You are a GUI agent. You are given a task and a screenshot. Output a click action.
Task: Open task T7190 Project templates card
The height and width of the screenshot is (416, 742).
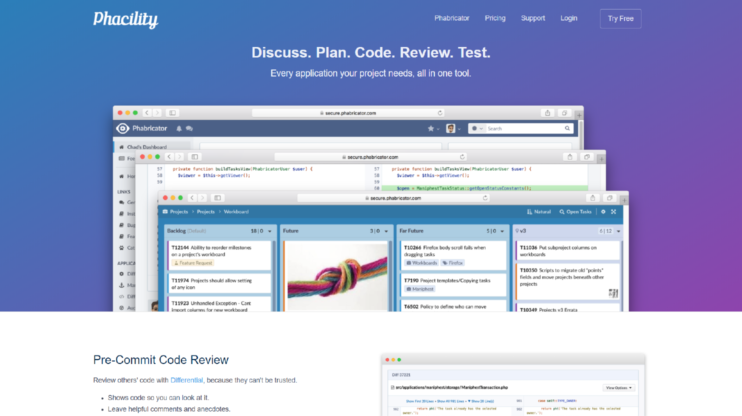point(452,284)
